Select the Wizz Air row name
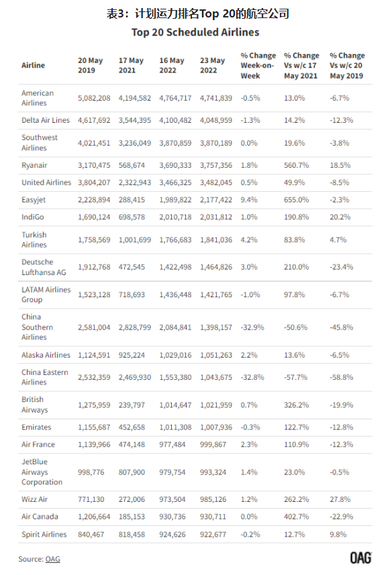392x575 pixels. 34,499
